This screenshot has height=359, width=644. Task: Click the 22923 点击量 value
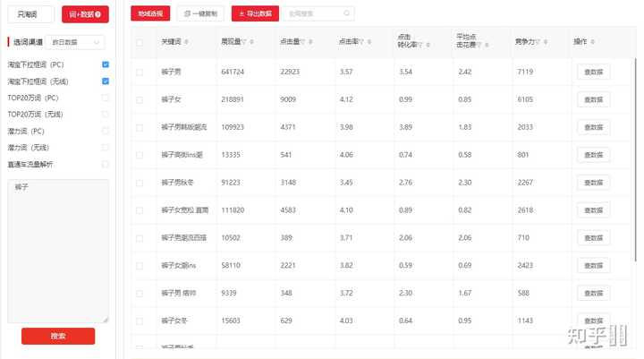[x=290, y=72]
